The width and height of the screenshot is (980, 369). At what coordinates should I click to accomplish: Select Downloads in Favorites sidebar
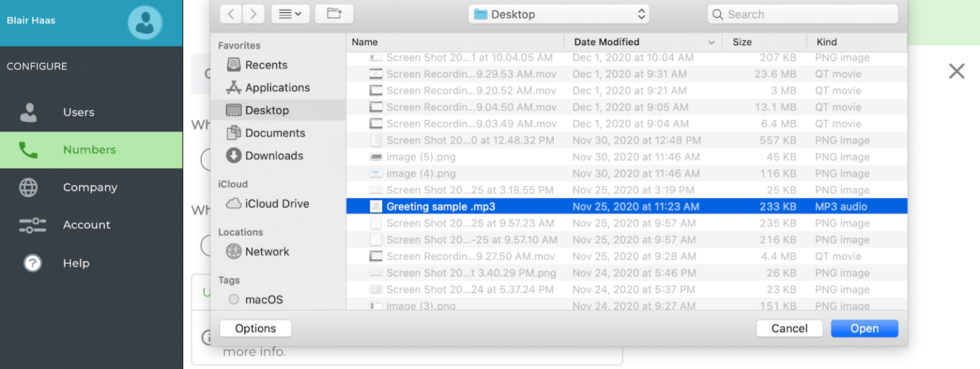tap(274, 156)
